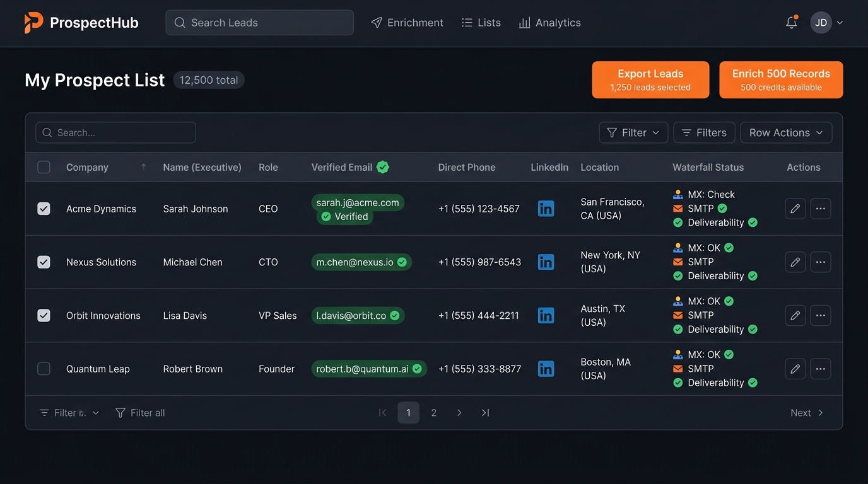Click the Next link

pyautogui.click(x=807, y=413)
